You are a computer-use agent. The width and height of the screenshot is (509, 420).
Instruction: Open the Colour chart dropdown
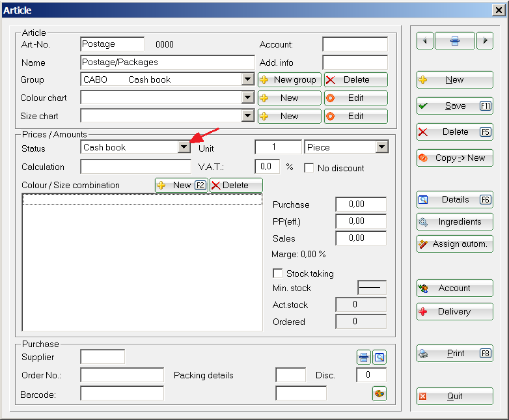pyautogui.click(x=247, y=98)
